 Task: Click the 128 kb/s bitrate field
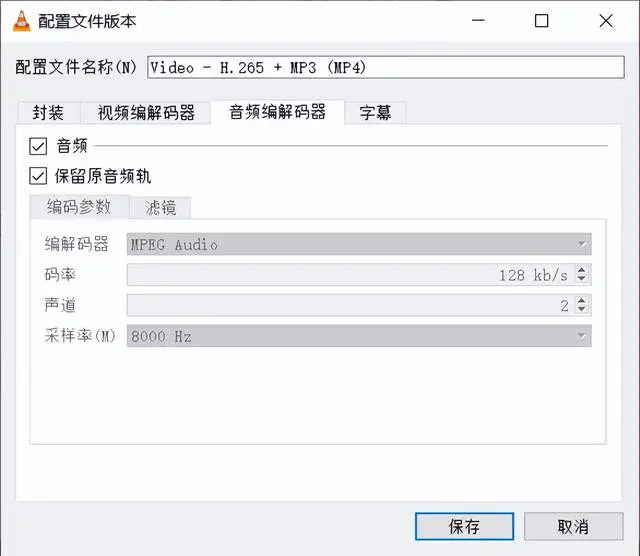[x=351, y=275]
